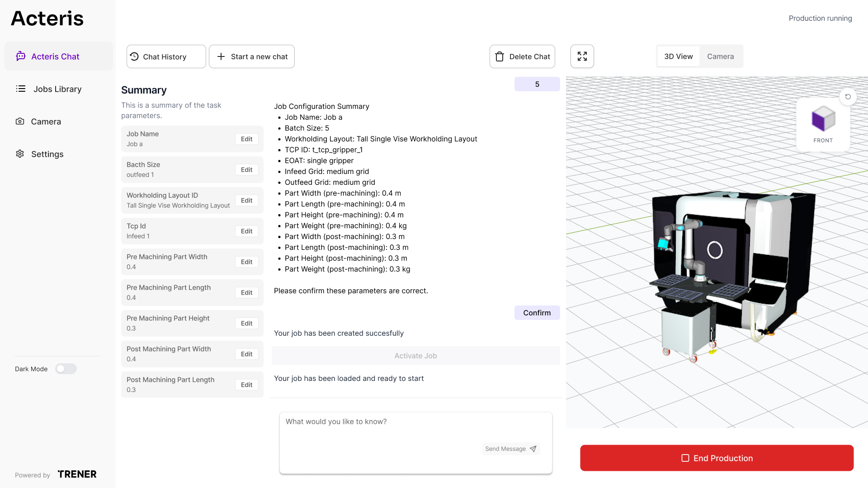This screenshot has height=488, width=868.
Task: Edit the Batch Size parameter
Action: coord(246,169)
